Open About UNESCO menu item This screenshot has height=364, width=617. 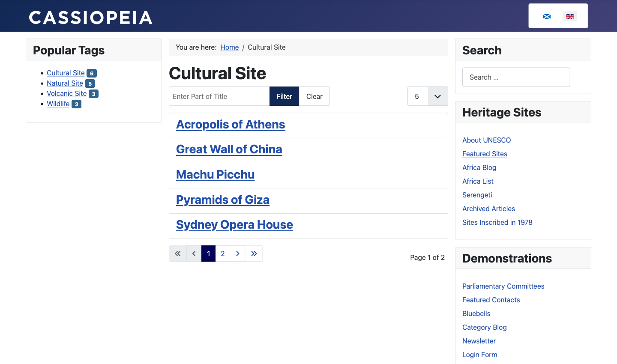(x=487, y=140)
